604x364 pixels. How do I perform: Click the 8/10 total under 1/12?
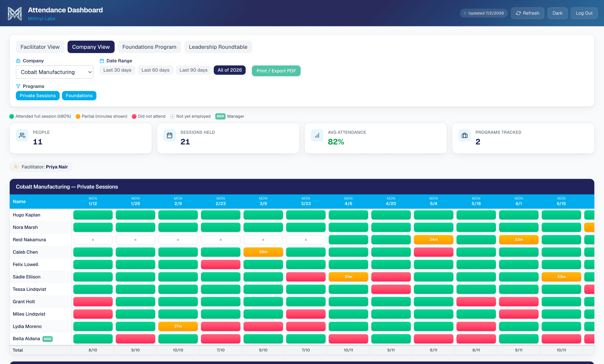click(x=93, y=350)
